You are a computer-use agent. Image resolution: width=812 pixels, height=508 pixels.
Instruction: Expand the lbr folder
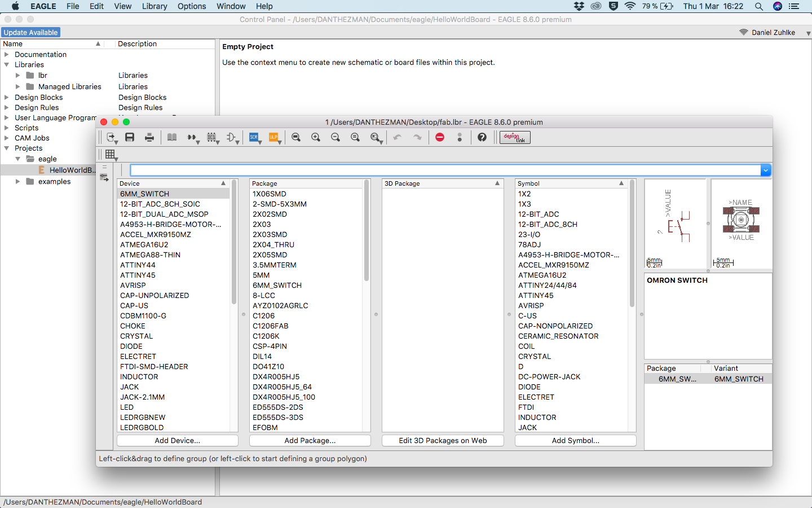17,75
